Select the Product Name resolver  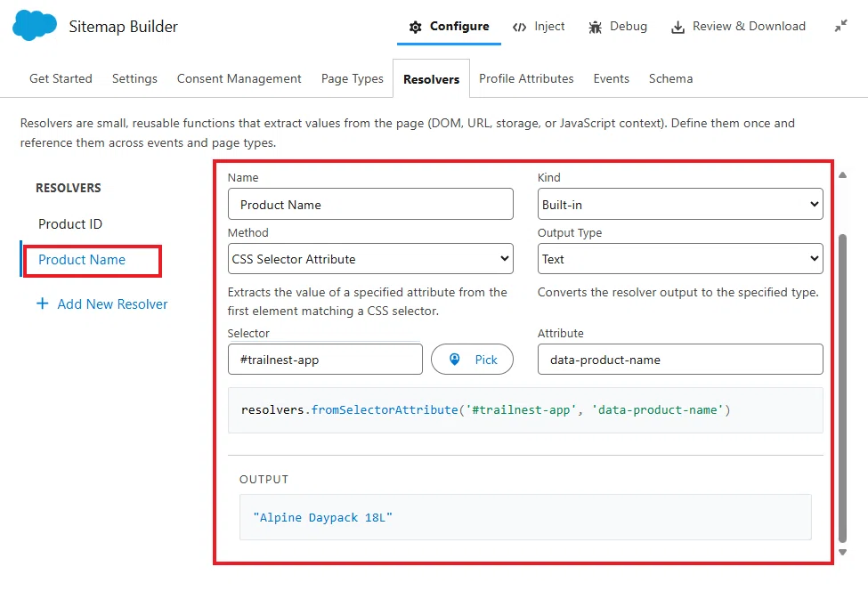[x=82, y=260]
